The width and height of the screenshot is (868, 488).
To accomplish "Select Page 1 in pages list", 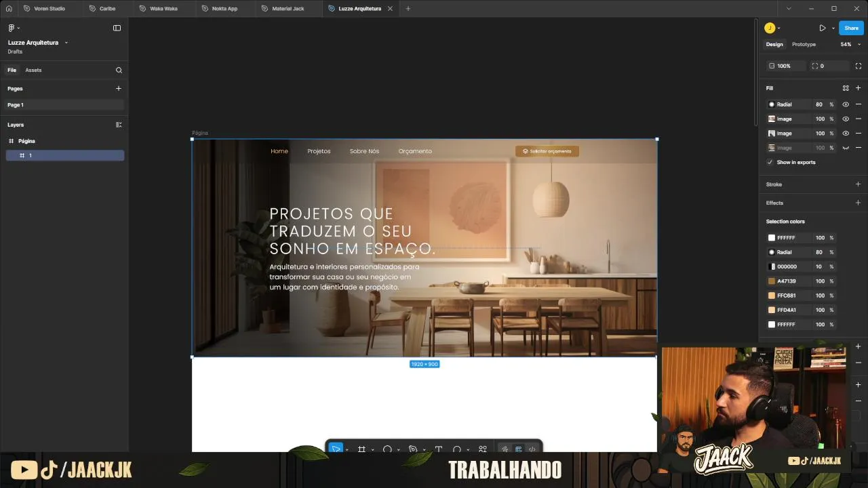I will click(65, 105).
